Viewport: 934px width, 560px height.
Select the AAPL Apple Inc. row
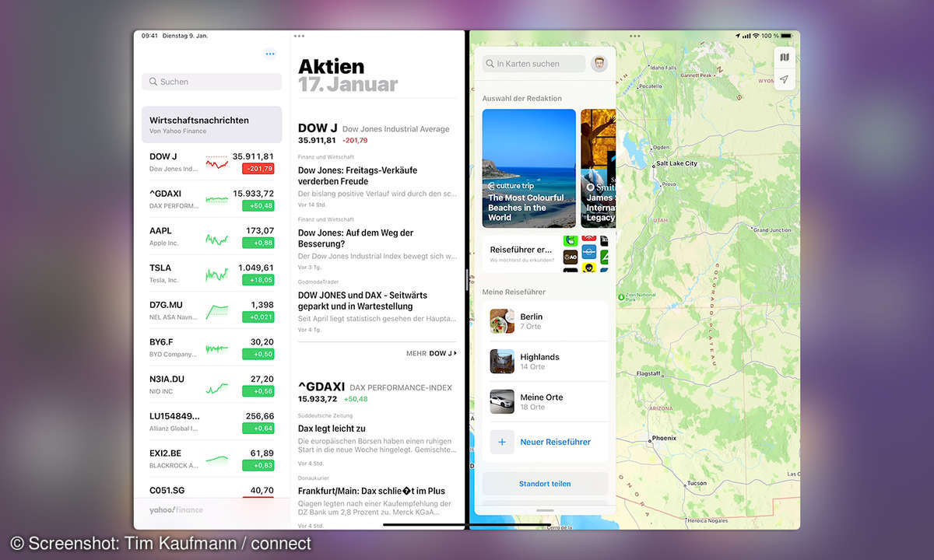[212, 236]
